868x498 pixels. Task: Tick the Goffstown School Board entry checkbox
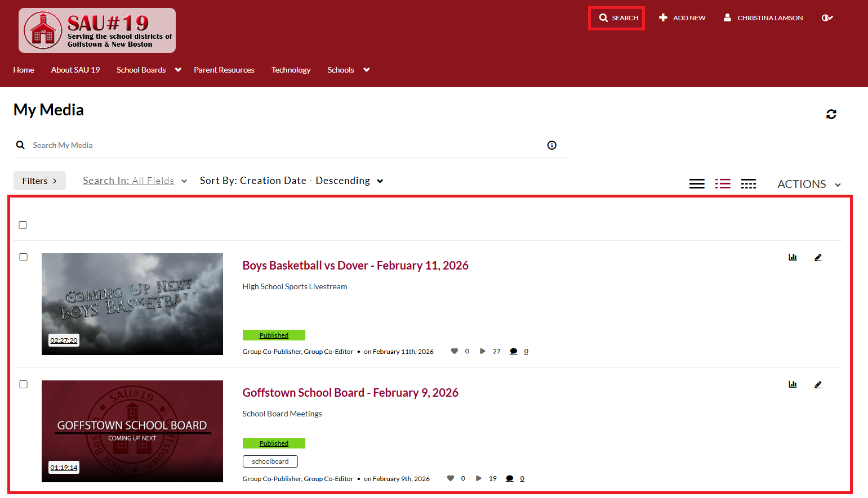(x=24, y=384)
